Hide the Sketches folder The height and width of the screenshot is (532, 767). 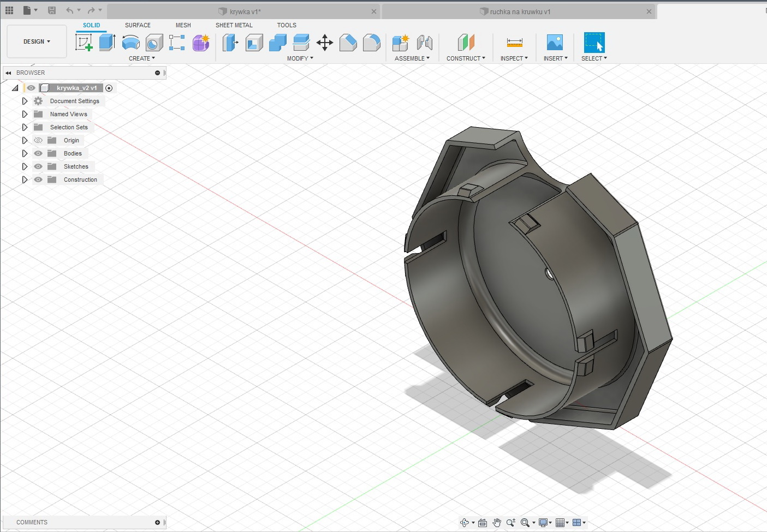[38, 166]
